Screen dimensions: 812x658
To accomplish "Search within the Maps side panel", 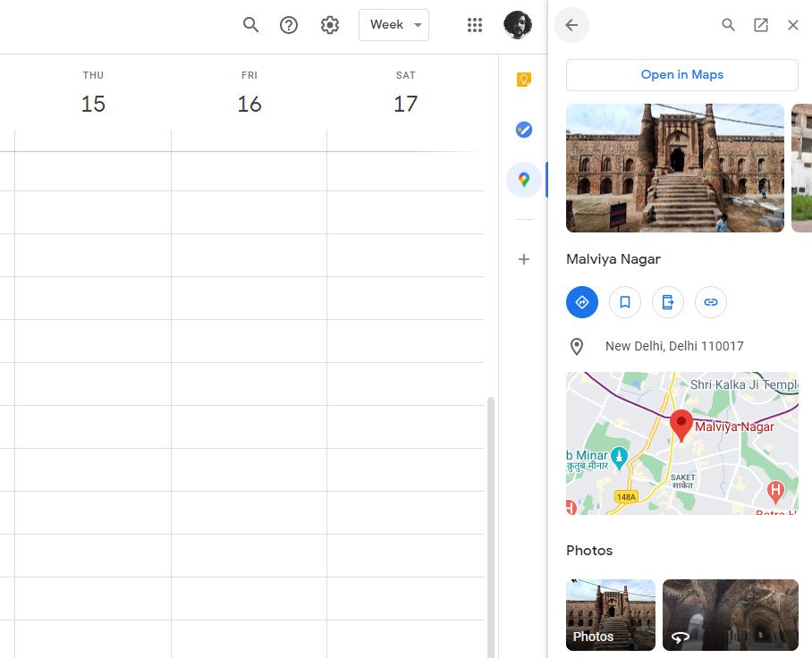I will 728,25.
